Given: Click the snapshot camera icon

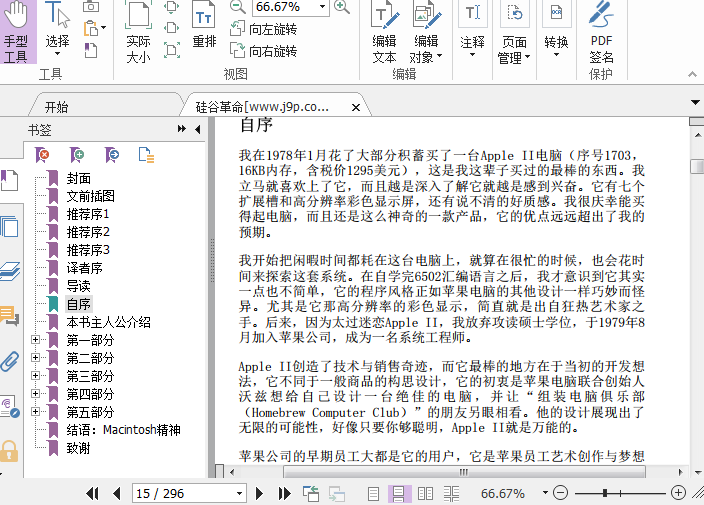Looking at the screenshot, I should pos(91,6).
